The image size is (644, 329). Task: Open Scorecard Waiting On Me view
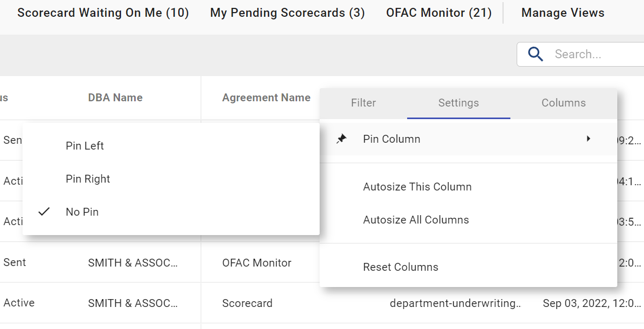103,13
